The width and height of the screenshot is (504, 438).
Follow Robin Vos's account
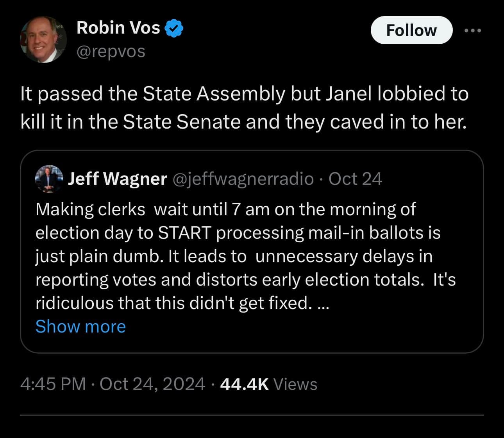coord(411,30)
